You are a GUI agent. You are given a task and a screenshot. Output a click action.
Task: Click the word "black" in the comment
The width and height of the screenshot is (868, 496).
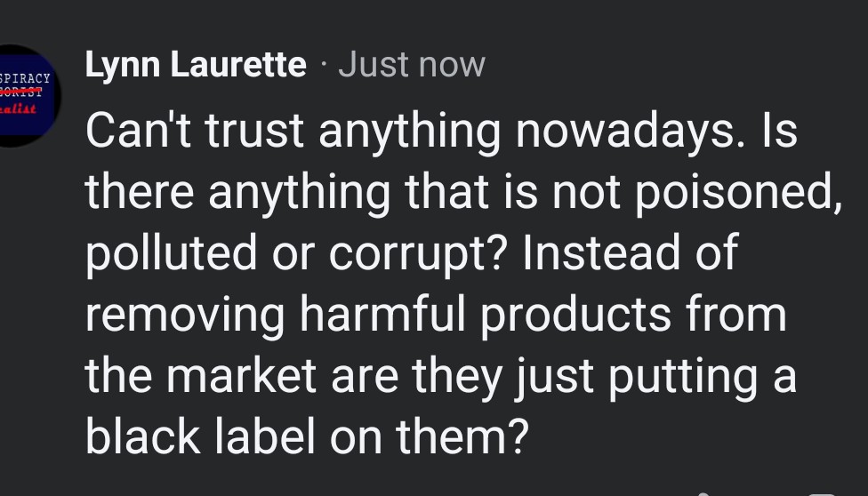point(147,435)
